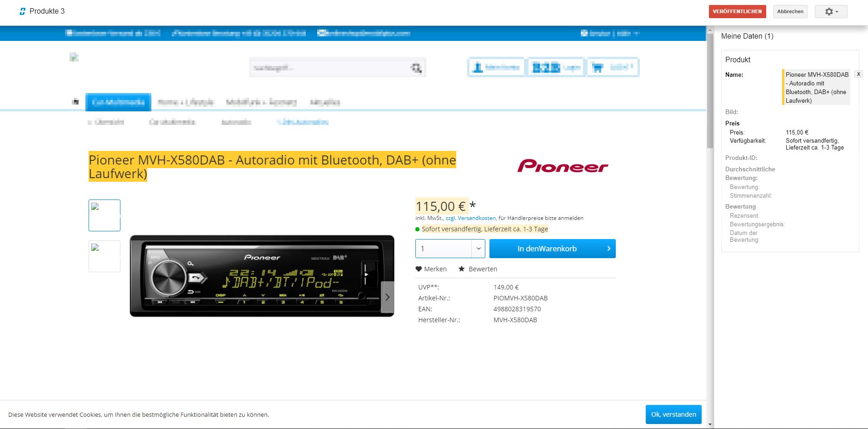Select the product title Pioneer MVH-X580DAB
Screen dimensions: 868x429
(x=272, y=167)
